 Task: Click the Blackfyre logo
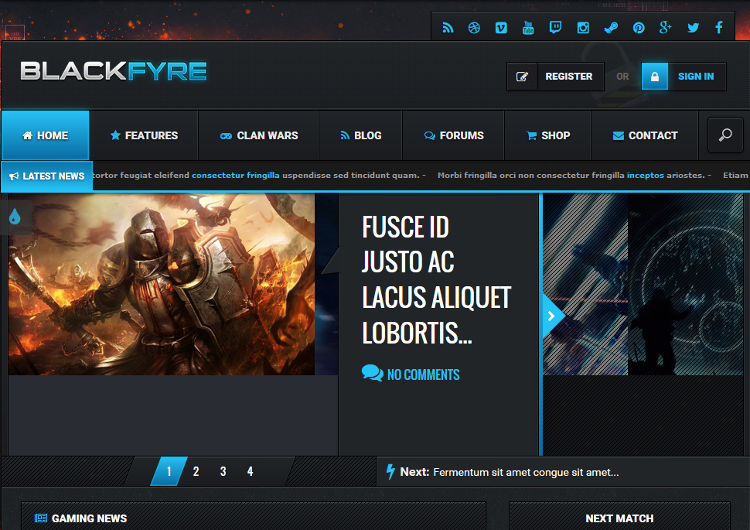point(113,71)
